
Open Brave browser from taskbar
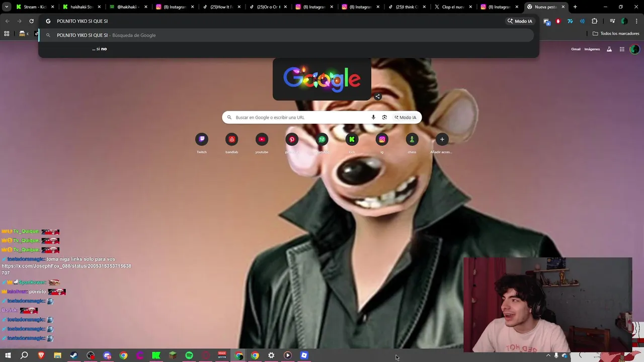point(41,355)
